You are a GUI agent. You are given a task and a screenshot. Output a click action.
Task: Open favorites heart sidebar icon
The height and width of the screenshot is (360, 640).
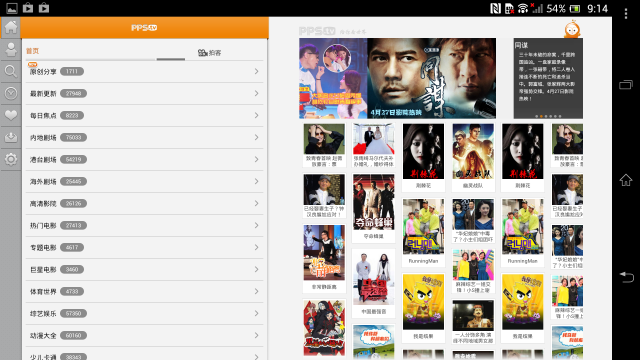tap(11, 116)
